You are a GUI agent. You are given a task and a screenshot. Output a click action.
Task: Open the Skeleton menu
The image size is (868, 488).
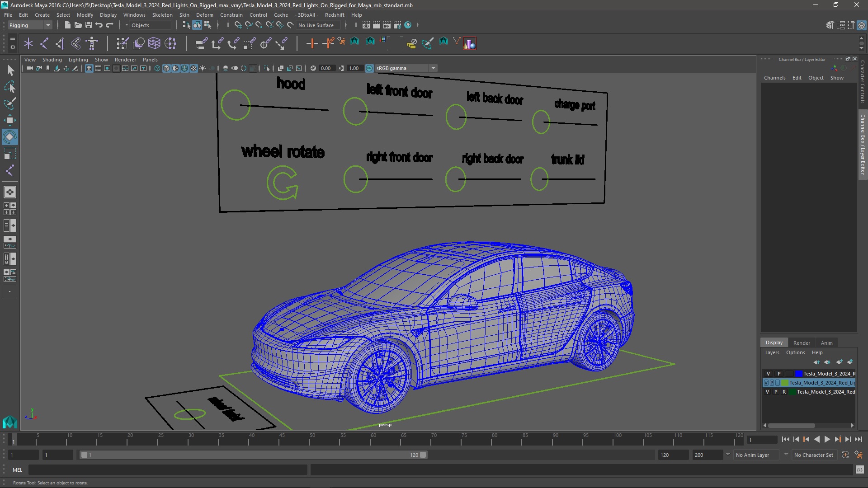162,15
